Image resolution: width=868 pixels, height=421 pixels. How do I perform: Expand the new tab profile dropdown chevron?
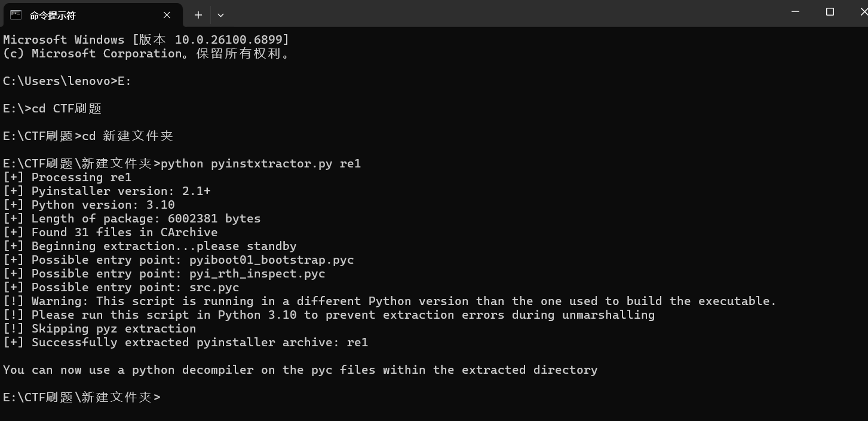coord(220,15)
